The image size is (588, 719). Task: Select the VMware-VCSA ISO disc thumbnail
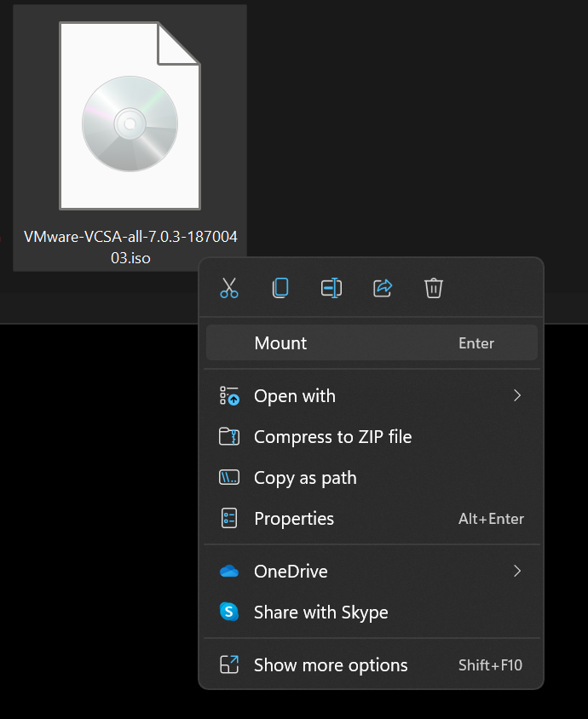coord(130,116)
